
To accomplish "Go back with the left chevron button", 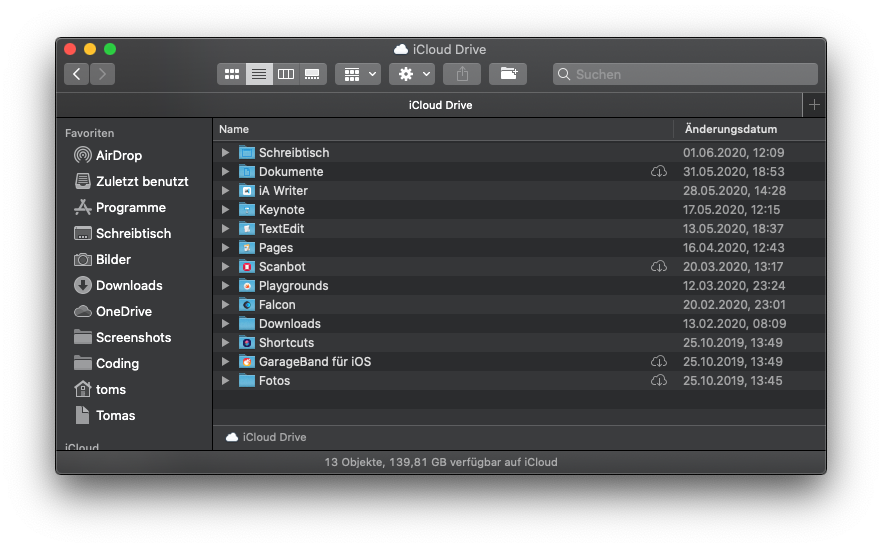I will tap(76, 74).
